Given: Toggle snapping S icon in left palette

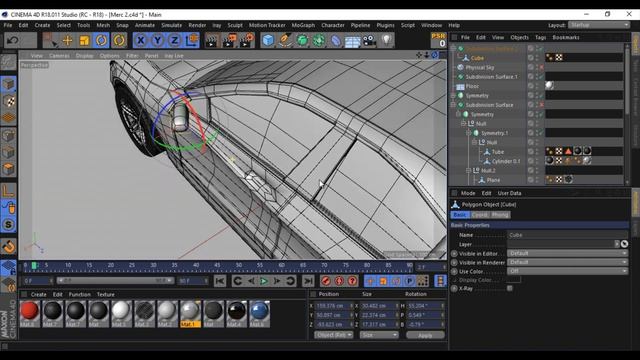Looking at the screenshot, I should [x=9, y=224].
